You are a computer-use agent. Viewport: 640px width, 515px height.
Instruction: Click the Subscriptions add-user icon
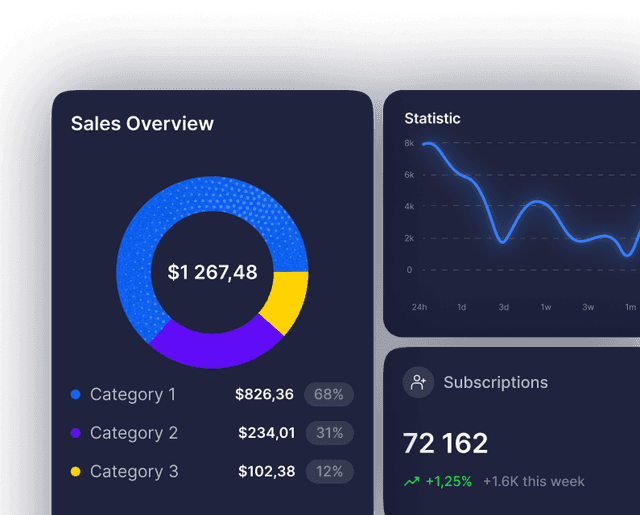click(x=418, y=382)
